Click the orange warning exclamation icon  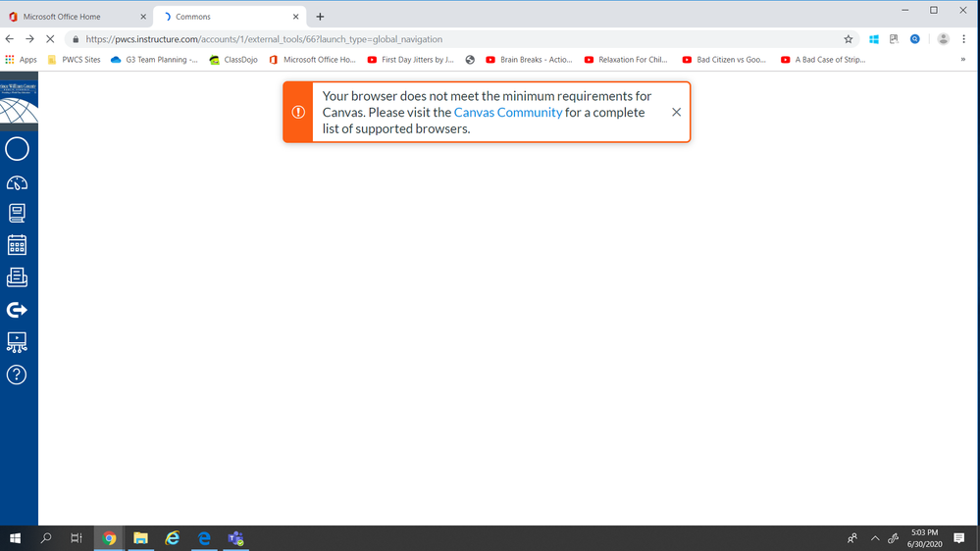[298, 113]
